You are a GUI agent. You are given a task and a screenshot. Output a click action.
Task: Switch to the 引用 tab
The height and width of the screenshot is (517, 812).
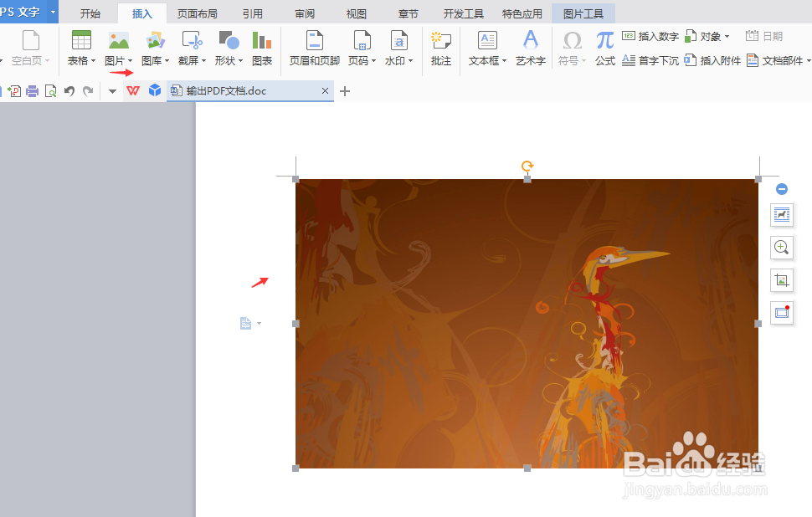253,13
